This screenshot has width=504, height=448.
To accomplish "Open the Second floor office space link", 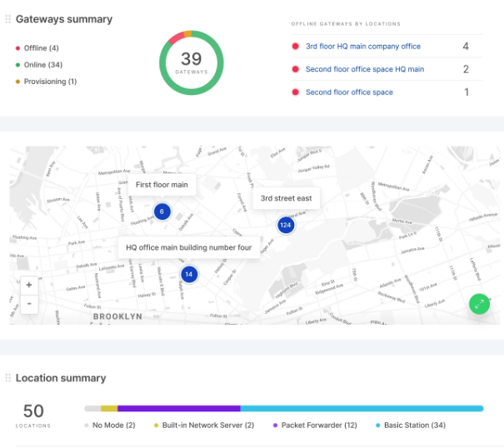I will (x=349, y=92).
